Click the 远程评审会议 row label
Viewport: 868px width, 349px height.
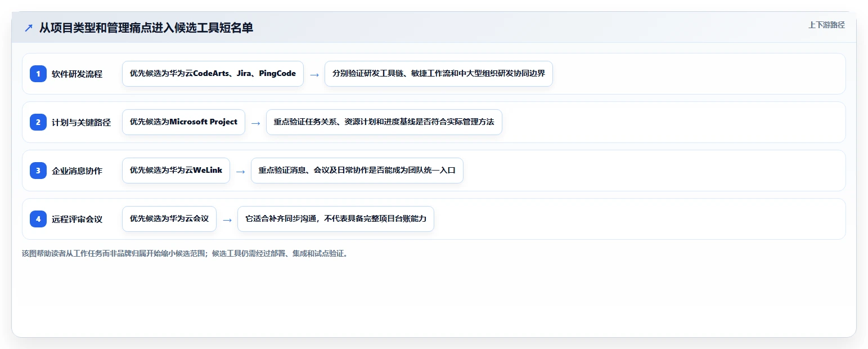pos(77,219)
